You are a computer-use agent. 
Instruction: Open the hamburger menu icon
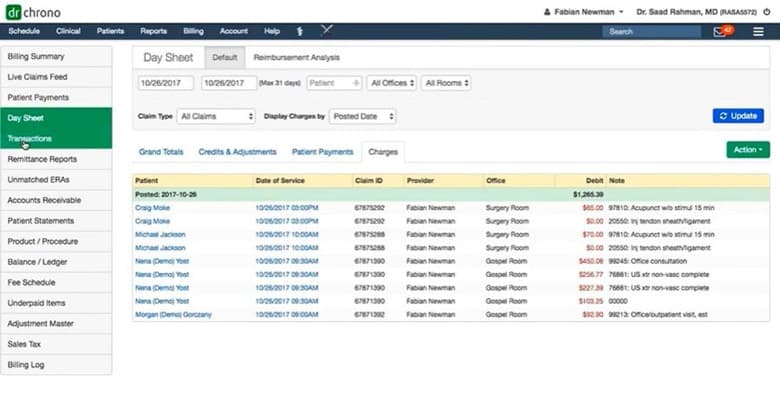758,32
